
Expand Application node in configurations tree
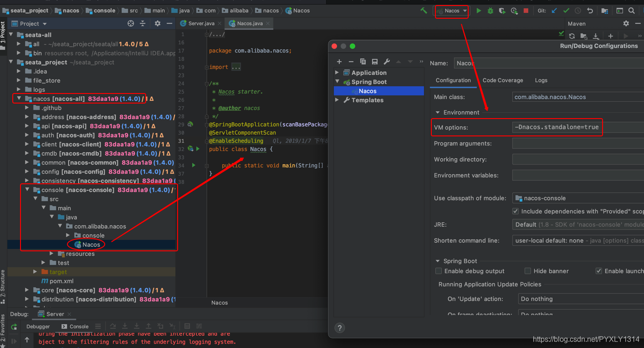pyautogui.click(x=337, y=73)
